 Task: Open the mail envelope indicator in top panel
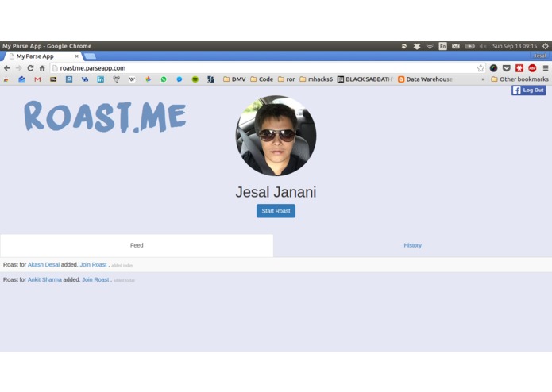pos(456,46)
